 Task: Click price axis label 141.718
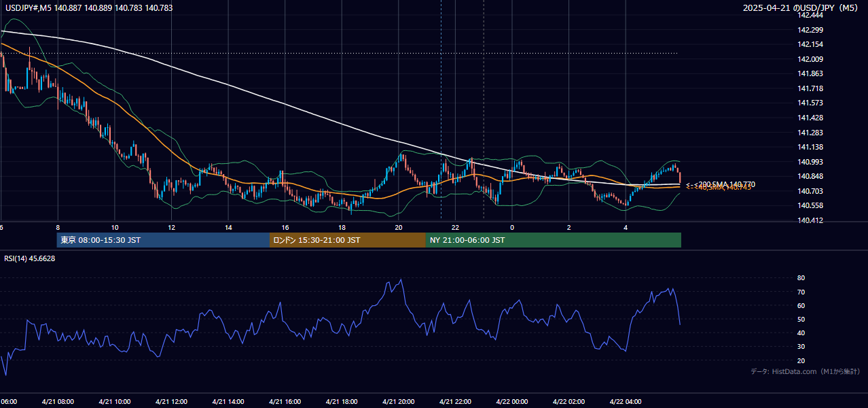(x=810, y=88)
